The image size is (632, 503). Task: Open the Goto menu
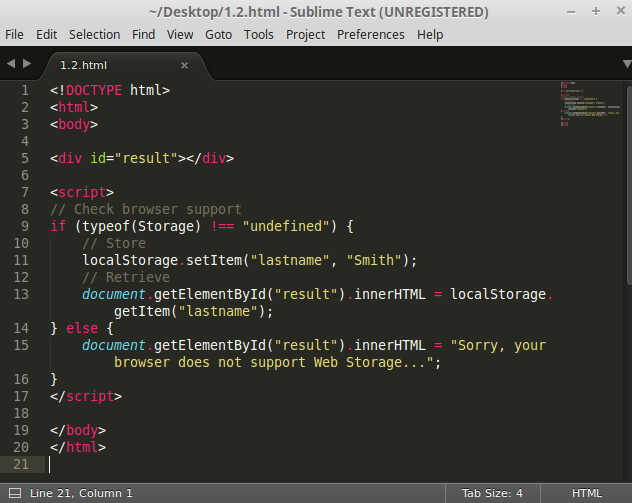point(218,35)
